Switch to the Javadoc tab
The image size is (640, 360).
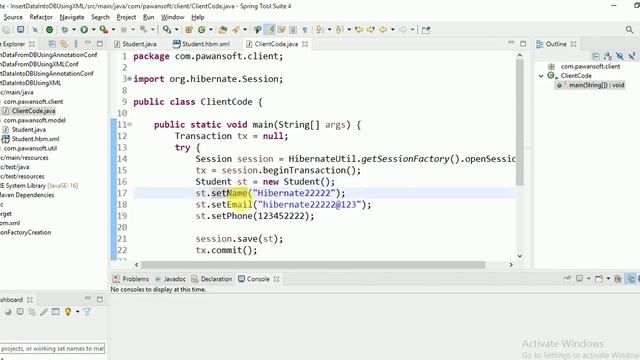click(170, 279)
